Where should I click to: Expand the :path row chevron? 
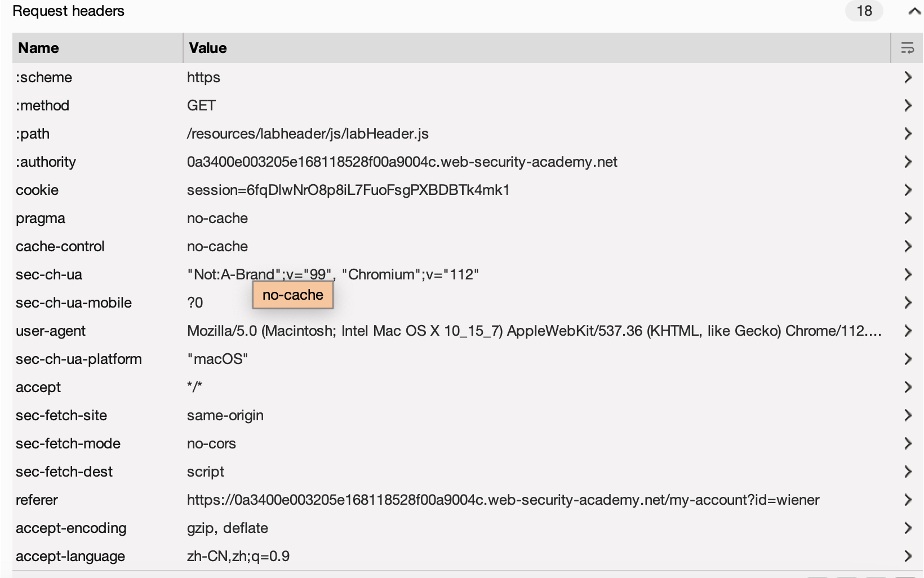pos(907,134)
